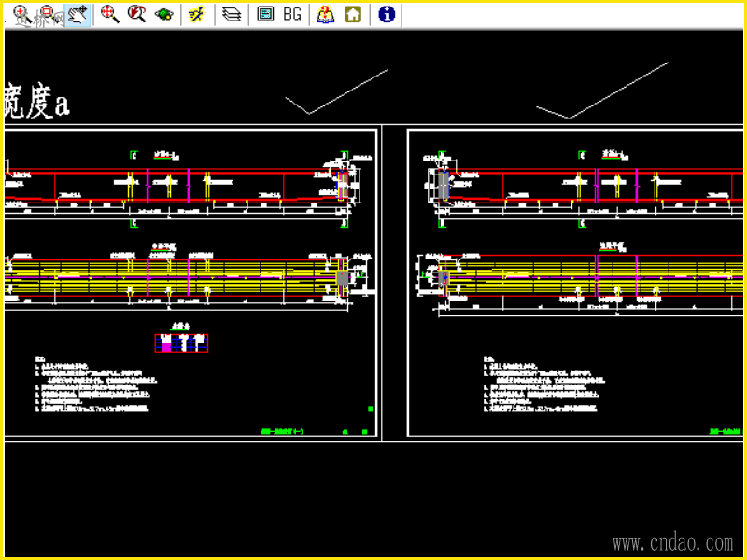Select the zoom in magnifier tool

coord(21,15)
